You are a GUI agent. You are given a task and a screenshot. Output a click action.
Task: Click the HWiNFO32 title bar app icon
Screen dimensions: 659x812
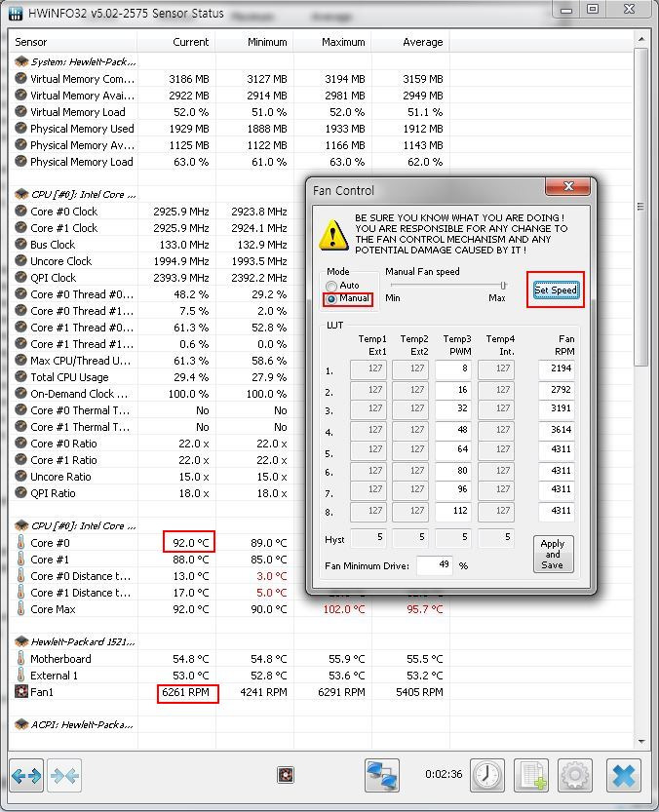click(x=16, y=13)
